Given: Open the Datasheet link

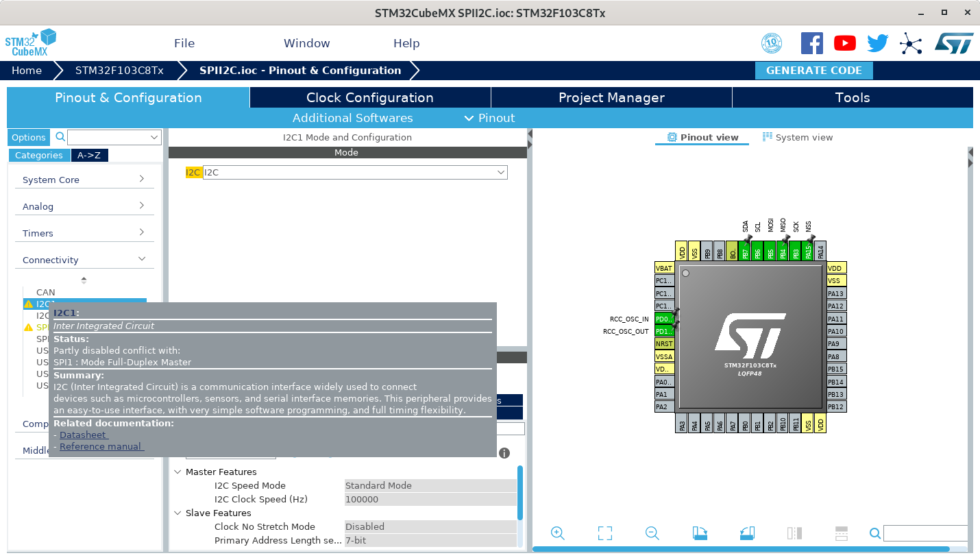Looking at the screenshot, I should (84, 435).
